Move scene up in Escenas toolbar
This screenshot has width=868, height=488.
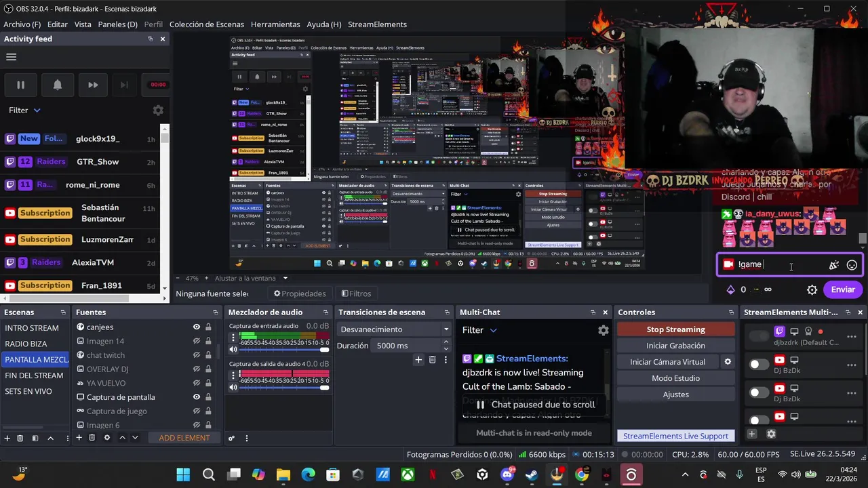(50, 438)
